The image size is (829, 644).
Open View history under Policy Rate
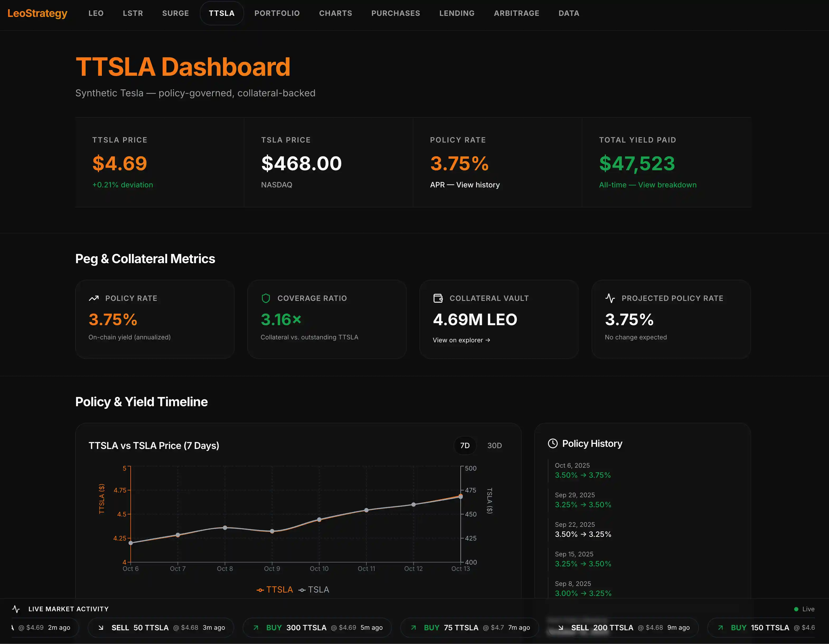(x=478, y=185)
